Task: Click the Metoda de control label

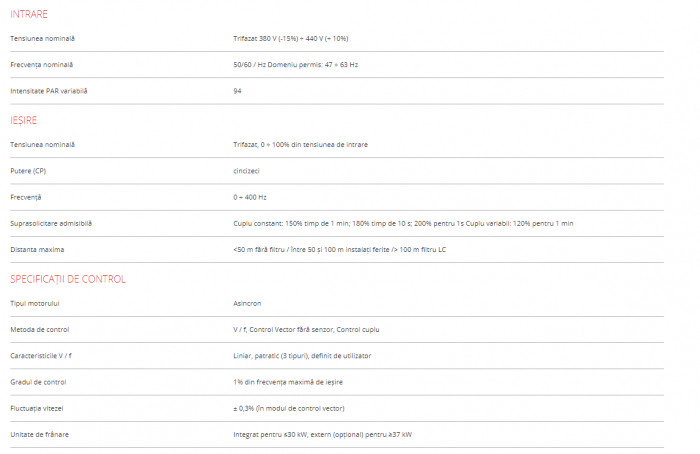Action: [x=40, y=329]
